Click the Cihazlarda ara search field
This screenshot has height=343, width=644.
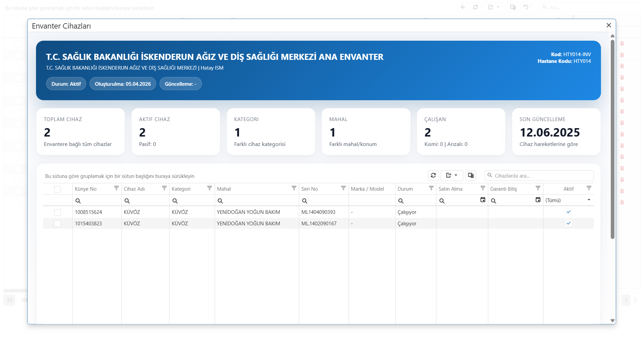click(539, 176)
